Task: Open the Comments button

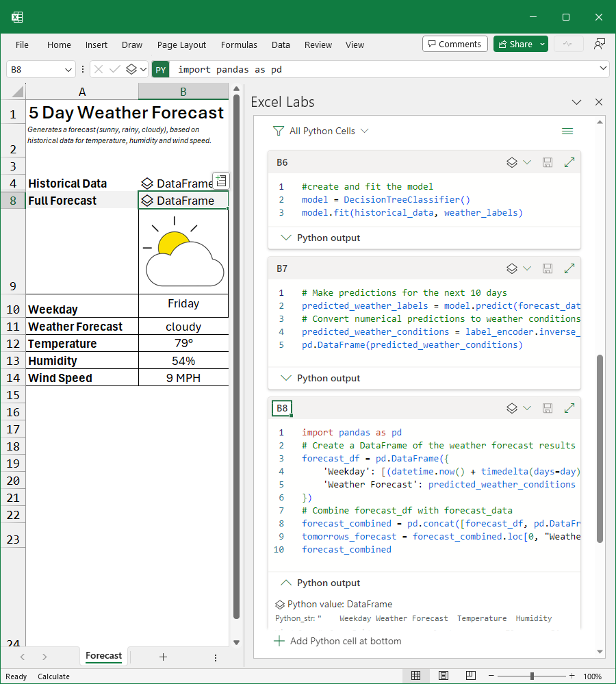Action: point(454,43)
